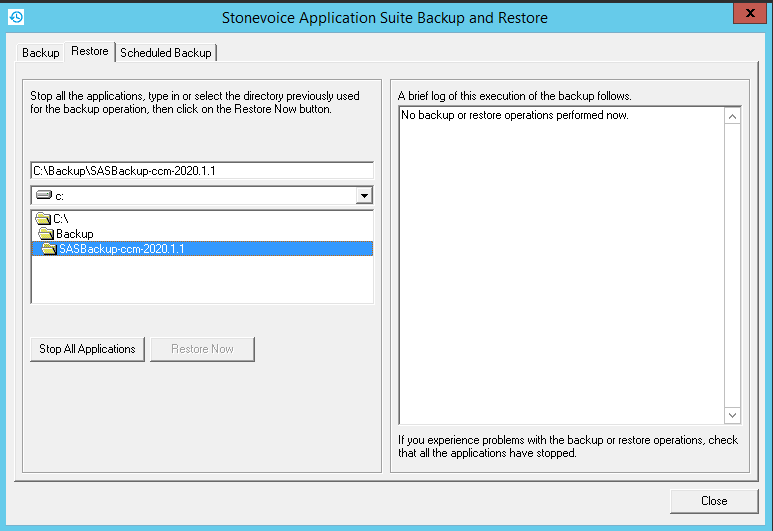Click the SASBackup-ccm-2020.1.1 folder icon
Viewport: 773px width, 531px height.
coord(49,249)
